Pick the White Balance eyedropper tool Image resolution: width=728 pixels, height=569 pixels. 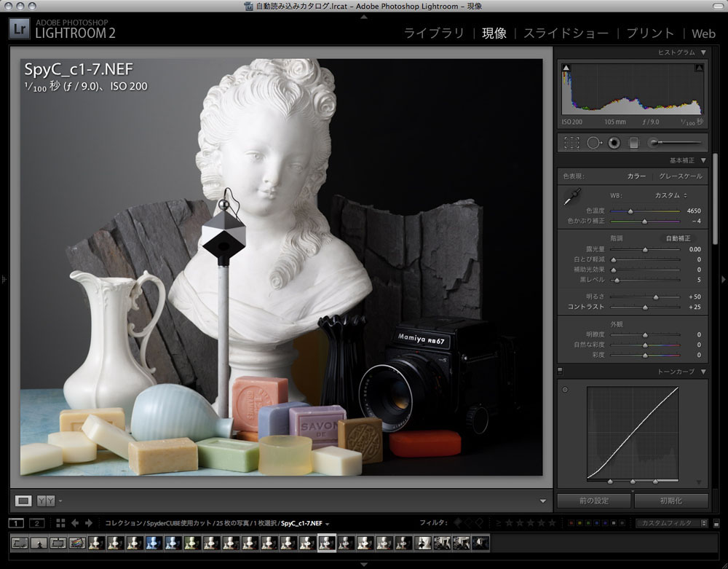[571, 197]
